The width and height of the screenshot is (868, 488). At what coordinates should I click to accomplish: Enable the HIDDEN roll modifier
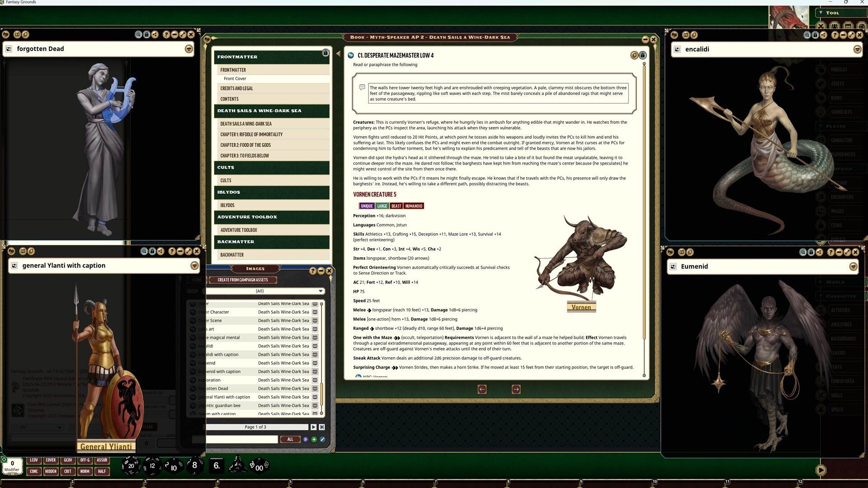pos(51,471)
